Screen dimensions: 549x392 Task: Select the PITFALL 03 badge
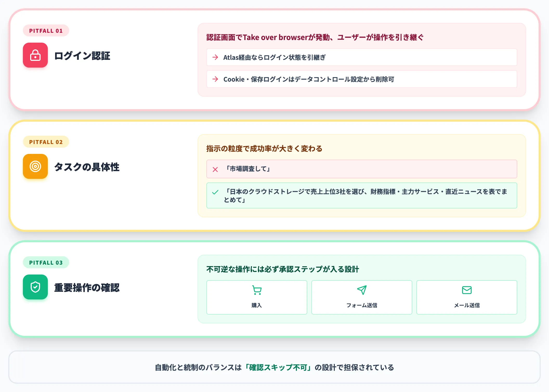point(46,263)
